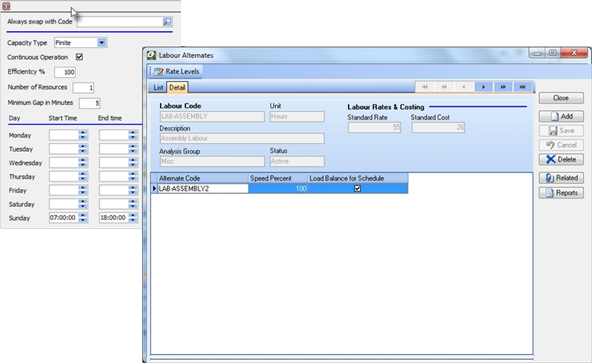592x364 pixels.
Task: Click the Saturday Start Time spinner
Action: tap(83, 204)
